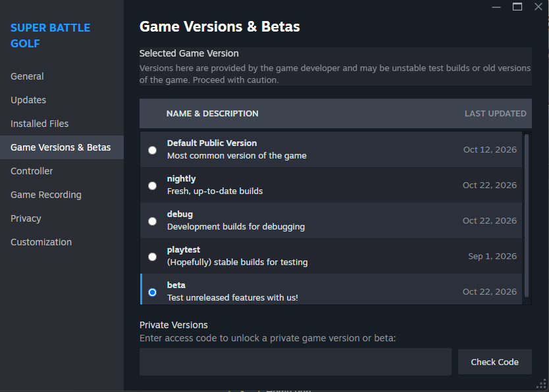Select the beta branch radio button
This screenshot has height=392, width=549.
(x=152, y=292)
